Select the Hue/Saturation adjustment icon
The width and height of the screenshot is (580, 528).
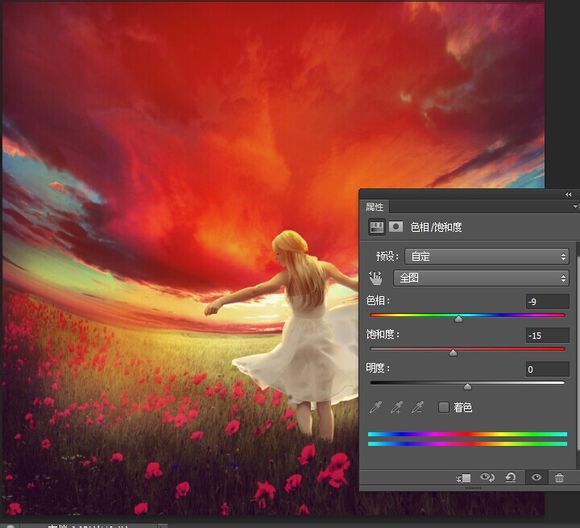tap(377, 227)
